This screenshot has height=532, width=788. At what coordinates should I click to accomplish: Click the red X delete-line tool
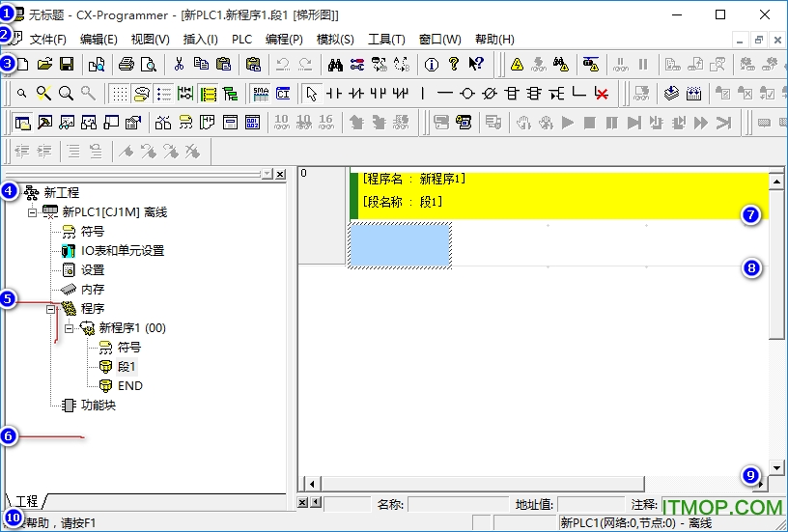coord(601,94)
